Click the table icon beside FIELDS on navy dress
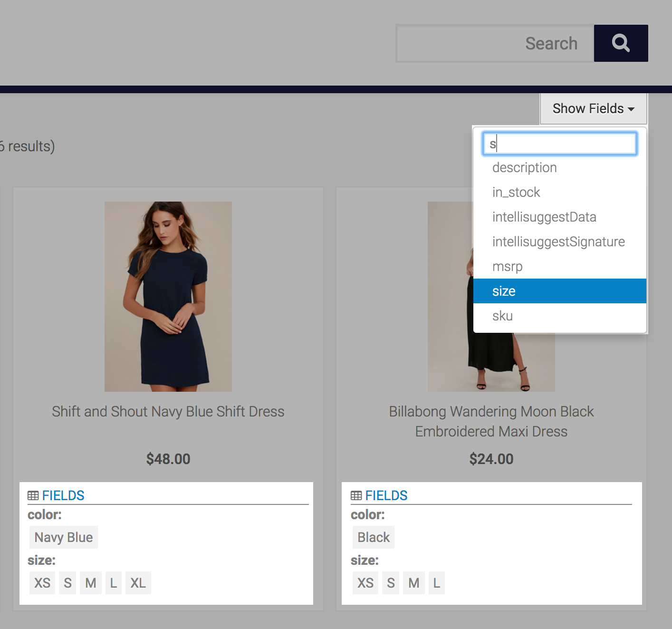The image size is (672, 629). tap(33, 495)
